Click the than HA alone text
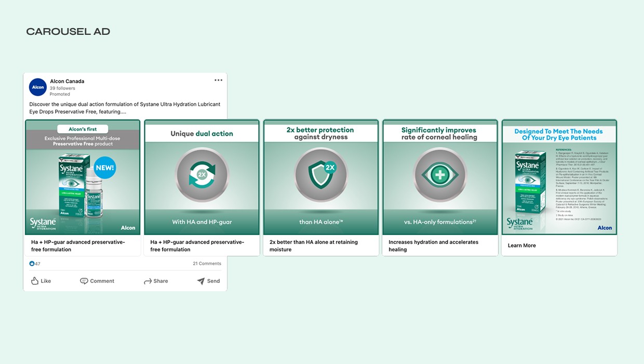The width and height of the screenshot is (644, 364). 321,222
